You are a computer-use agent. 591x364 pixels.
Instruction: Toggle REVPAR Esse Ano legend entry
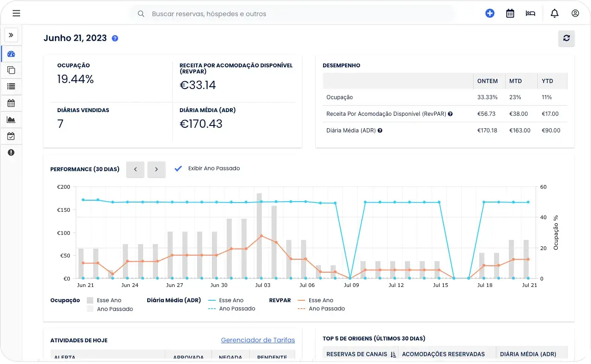(x=315, y=300)
